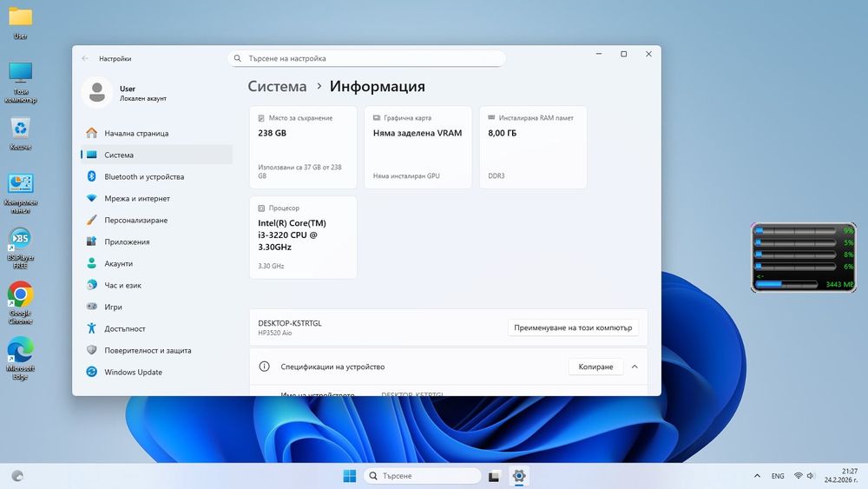Click the Процесор Intel Core i3-3220 card
Viewport: 868px width, 489px height.
point(303,238)
